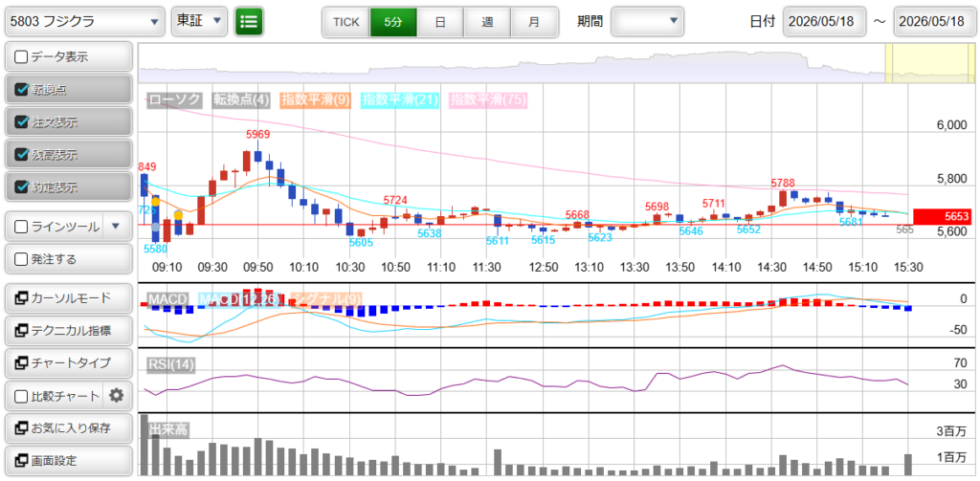The width and height of the screenshot is (980, 481).
Task: Click the 指数平滑(21) legend label
Action: (x=400, y=99)
